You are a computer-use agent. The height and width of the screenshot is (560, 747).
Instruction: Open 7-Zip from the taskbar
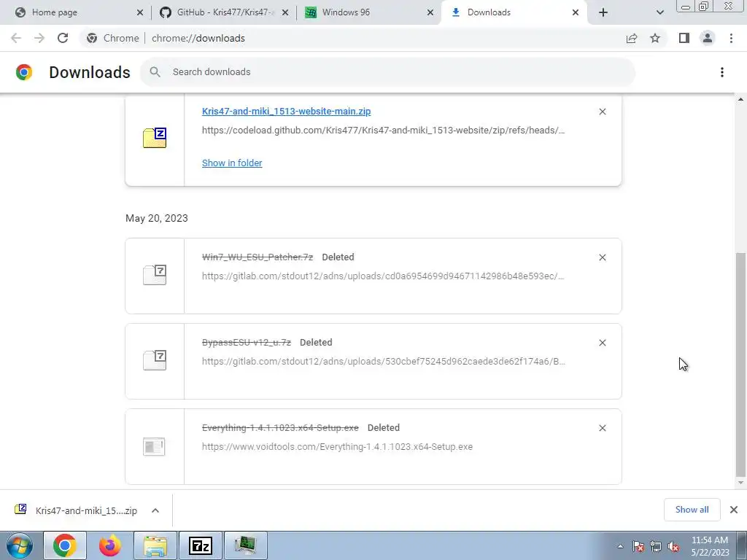[201, 545]
